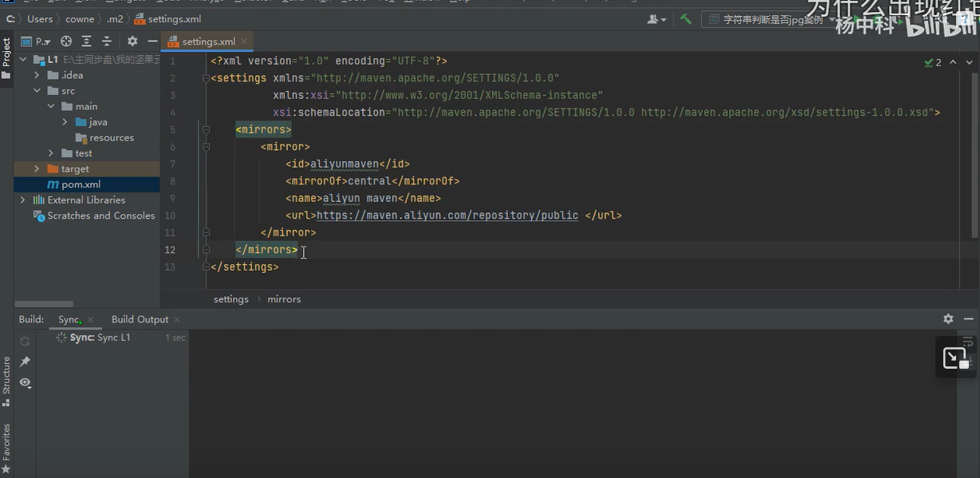The height and width of the screenshot is (478, 980).
Task: Fold the mirrors tag at line 5
Action: (x=206, y=129)
